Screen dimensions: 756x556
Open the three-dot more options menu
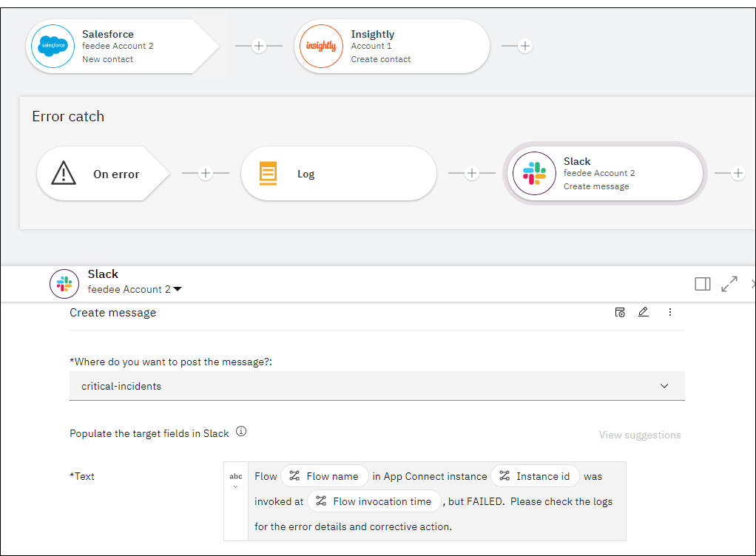[669, 312]
